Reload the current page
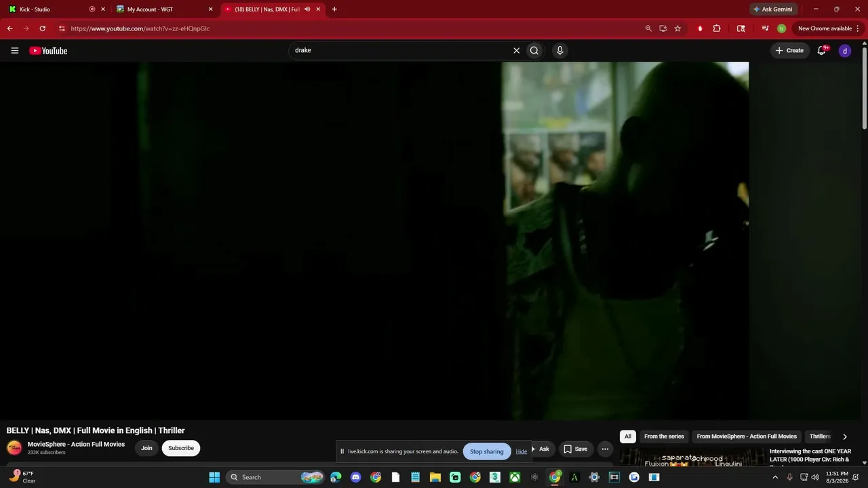Viewport: 868px width, 488px height. tap(42, 28)
